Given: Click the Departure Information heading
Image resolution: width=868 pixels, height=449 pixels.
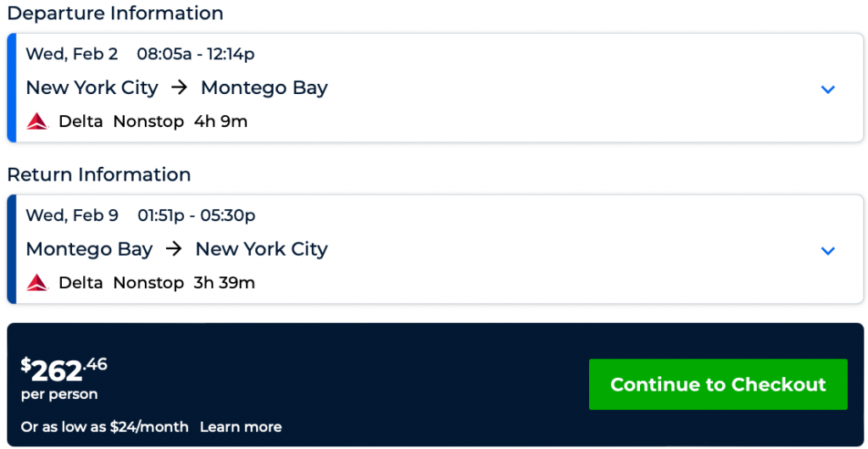Looking at the screenshot, I should tap(115, 14).
